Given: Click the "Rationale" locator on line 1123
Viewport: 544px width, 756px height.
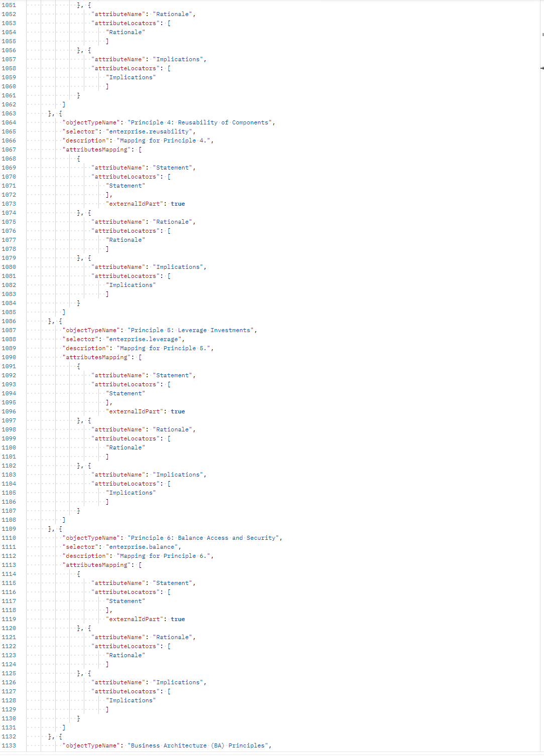Looking at the screenshot, I should 125,655.
